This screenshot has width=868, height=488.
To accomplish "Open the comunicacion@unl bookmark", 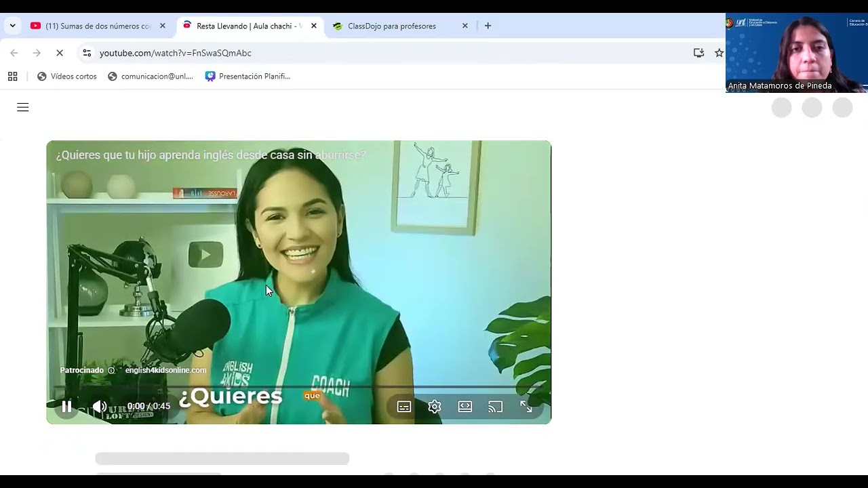I will [x=150, y=77].
